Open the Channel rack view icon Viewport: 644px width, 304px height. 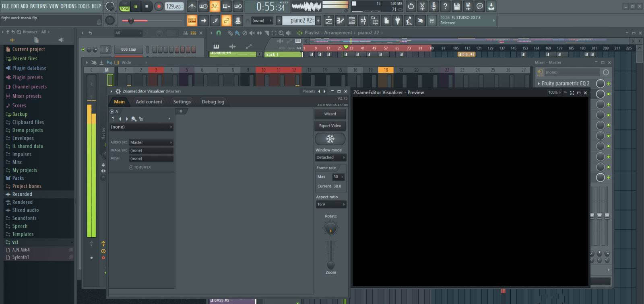click(x=352, y=21)
